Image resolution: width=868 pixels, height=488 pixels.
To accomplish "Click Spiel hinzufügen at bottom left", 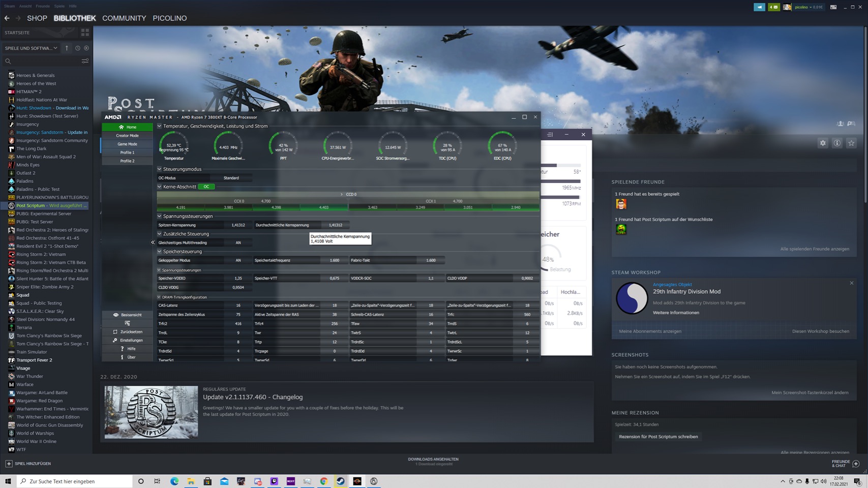I will click(28, 464).
